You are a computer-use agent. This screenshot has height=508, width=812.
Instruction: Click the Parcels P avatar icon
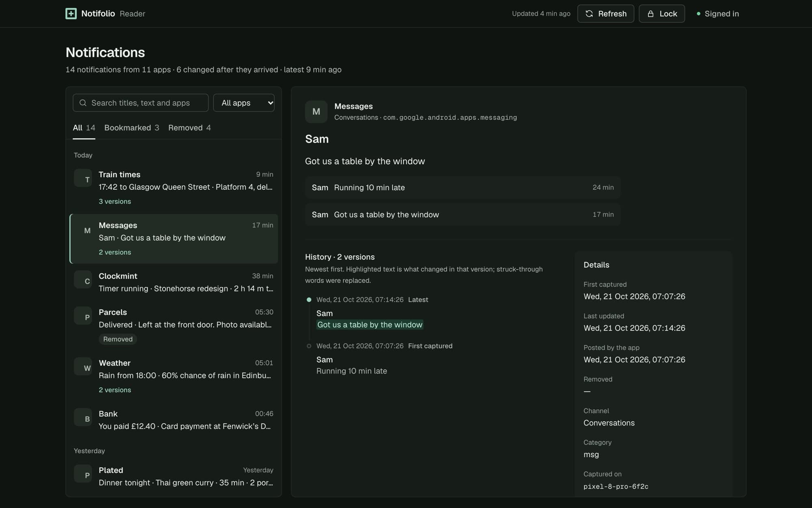[x=83, y=316]
